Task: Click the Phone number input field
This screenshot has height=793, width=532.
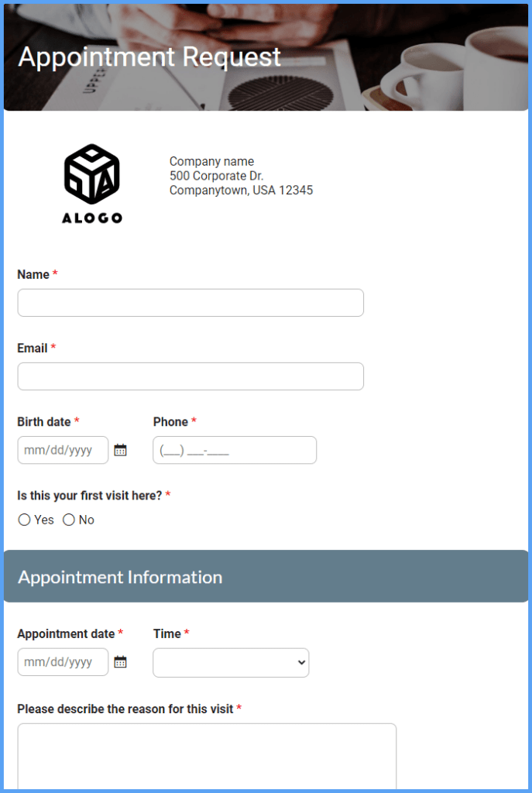Action: click(234, 449)
